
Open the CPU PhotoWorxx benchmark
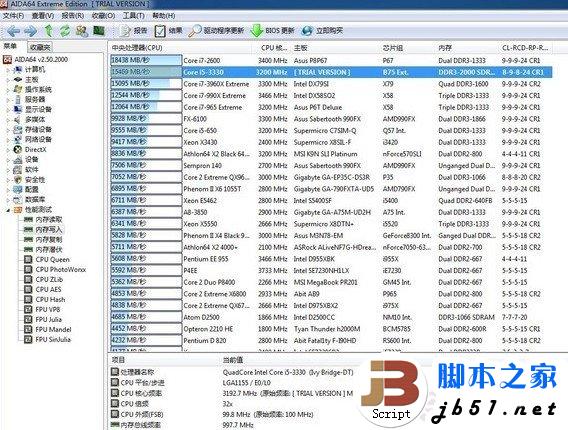click(60, 270)
